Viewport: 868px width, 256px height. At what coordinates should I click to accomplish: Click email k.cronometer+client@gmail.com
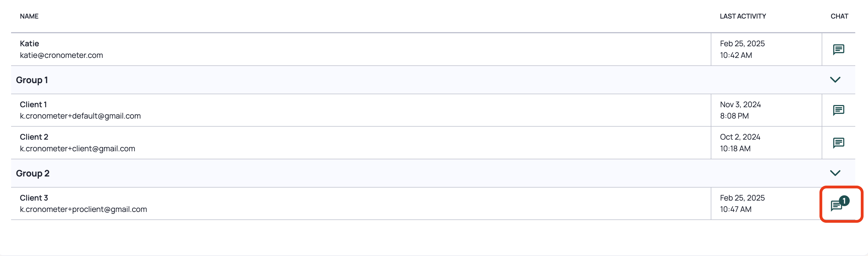[x=77, y=149]
